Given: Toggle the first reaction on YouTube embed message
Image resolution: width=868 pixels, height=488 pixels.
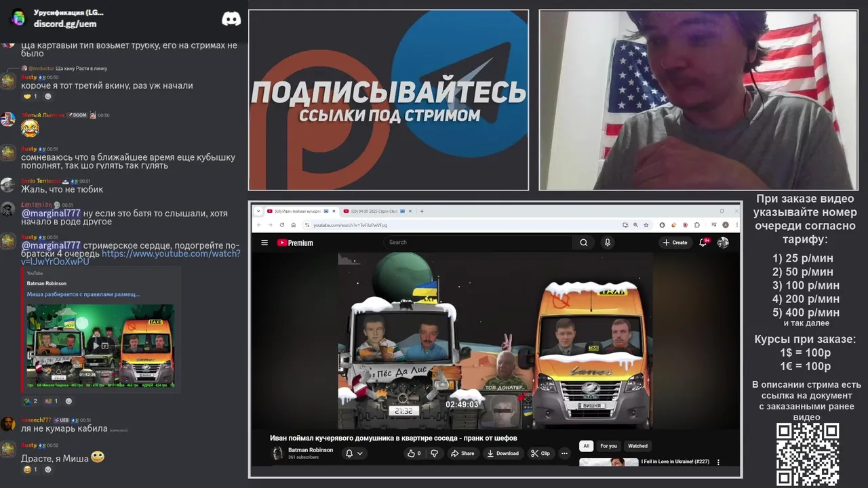Looking at the screenshot, I should click(x=31, y=401).
